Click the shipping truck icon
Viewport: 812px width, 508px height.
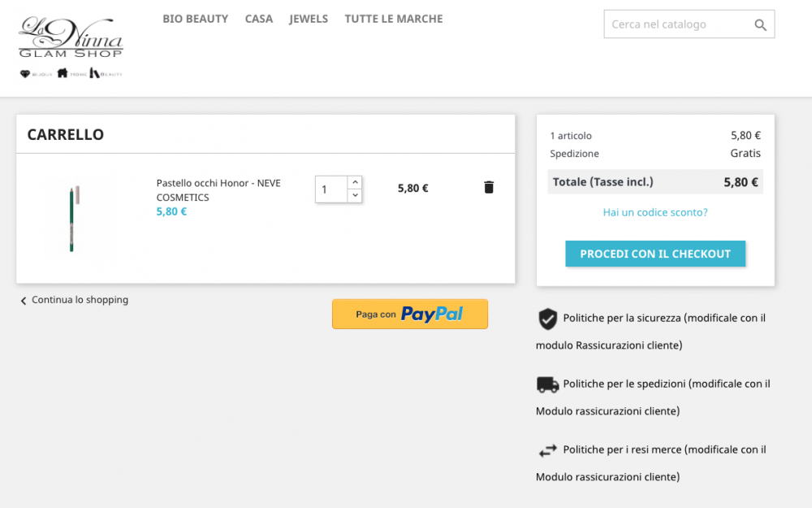tap(547, 384)
